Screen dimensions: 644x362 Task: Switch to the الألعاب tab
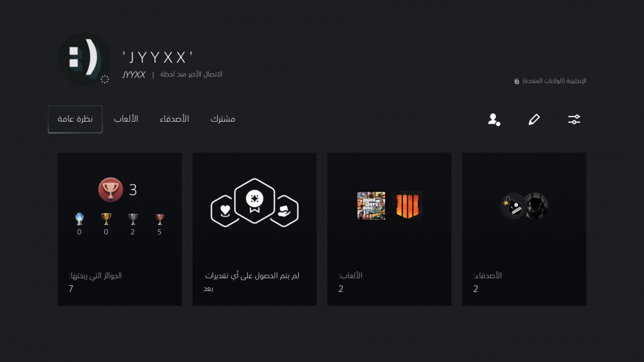click(126, 119)
